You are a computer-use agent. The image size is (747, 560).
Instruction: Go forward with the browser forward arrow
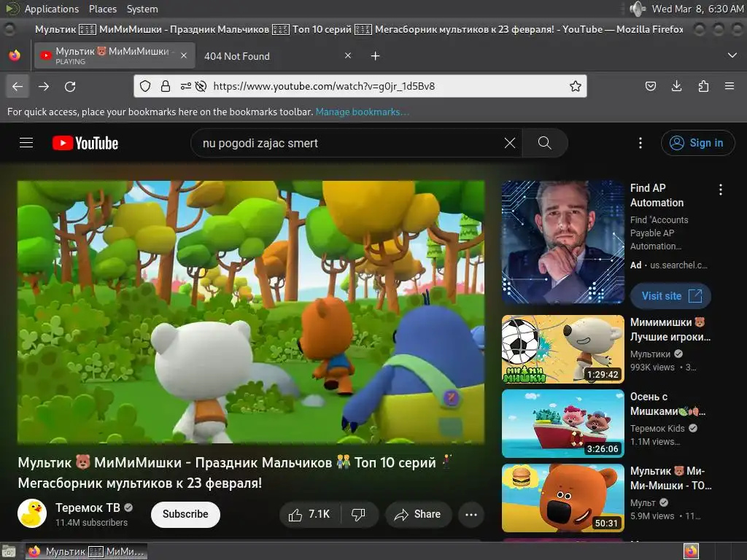44,86
